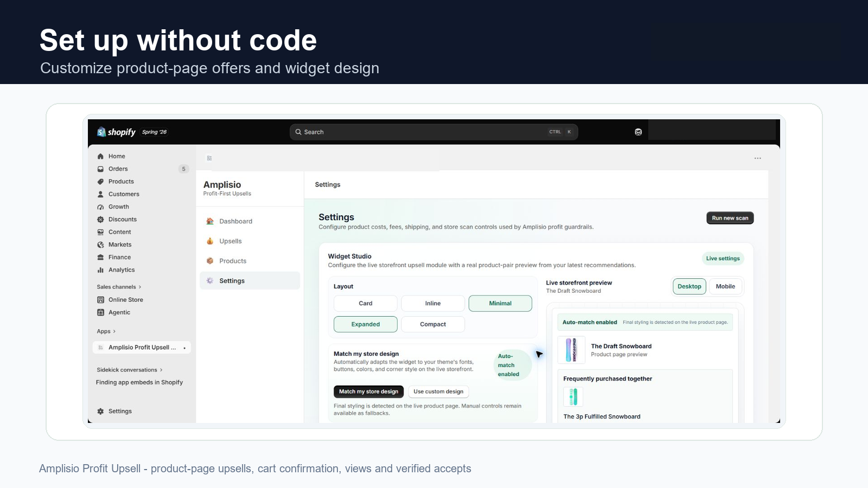Click the Analytics bar chart icon
This screenshot has height=488, width=868.
pyautogui.click(x=100, y=270)
